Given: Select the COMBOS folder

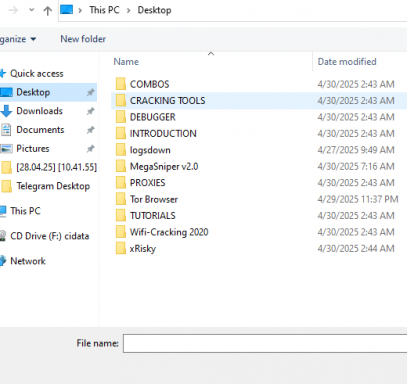Looking at the screenshot, I should pos(149,84).
